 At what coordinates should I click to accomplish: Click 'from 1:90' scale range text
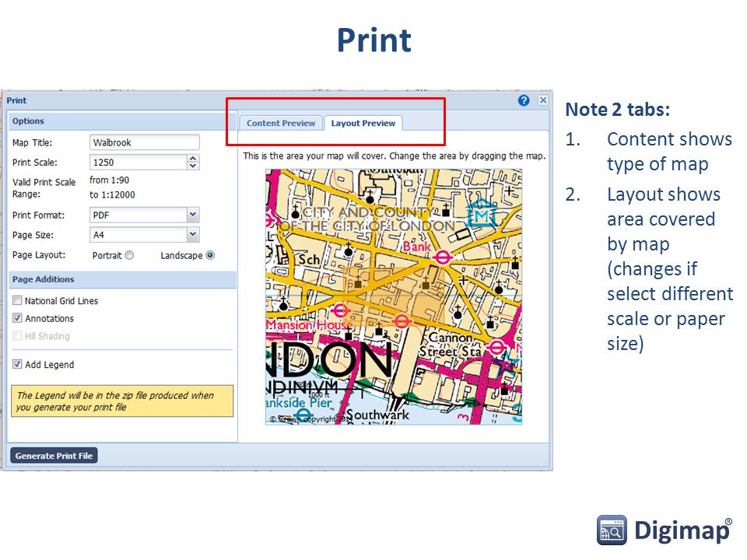pos(109,180)
